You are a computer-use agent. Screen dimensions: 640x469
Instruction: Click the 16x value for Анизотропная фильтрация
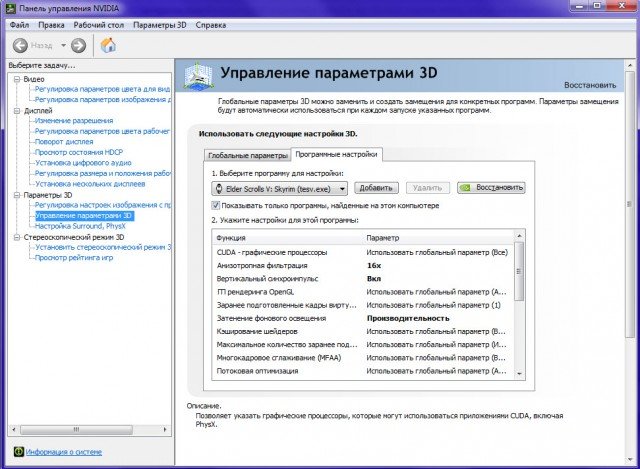(x=374, y=266)
